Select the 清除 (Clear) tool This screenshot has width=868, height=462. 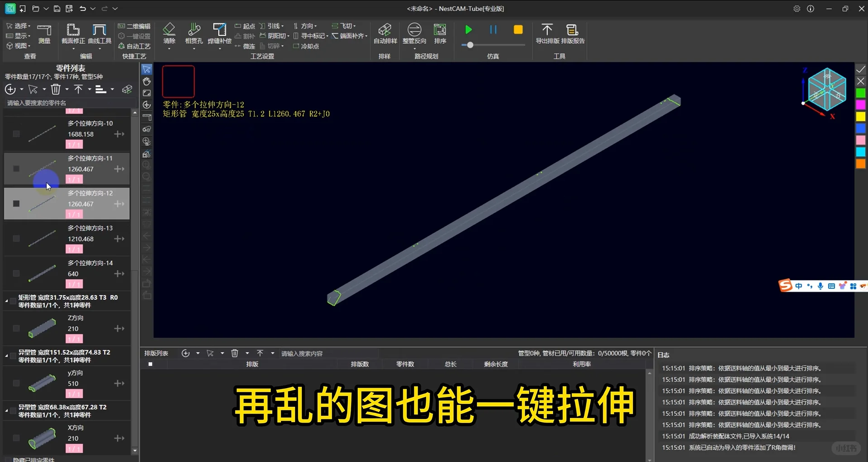[169, 34]
